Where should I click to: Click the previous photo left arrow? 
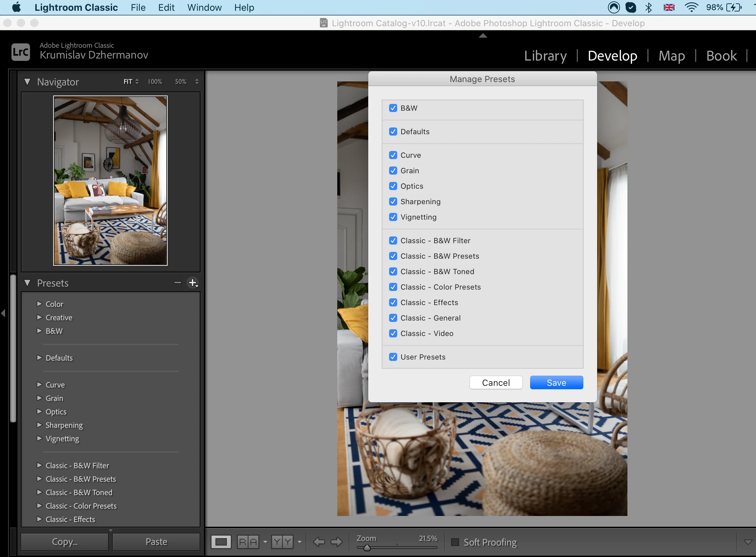319,542
